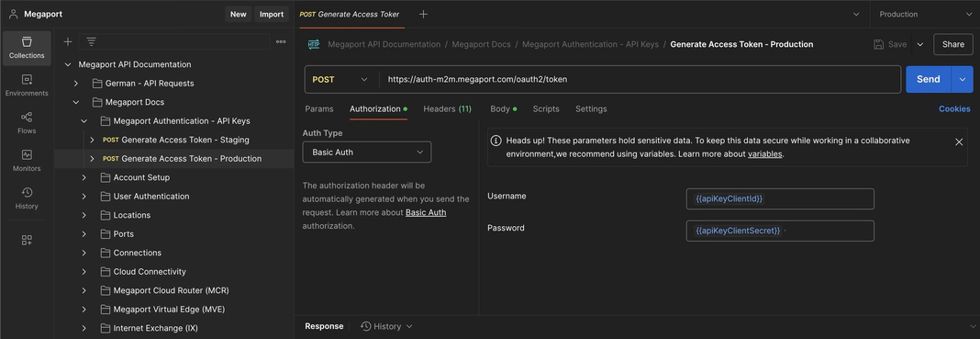
Task: Collapse the Megaport Docs folder
Action: (x=75, y=102)
